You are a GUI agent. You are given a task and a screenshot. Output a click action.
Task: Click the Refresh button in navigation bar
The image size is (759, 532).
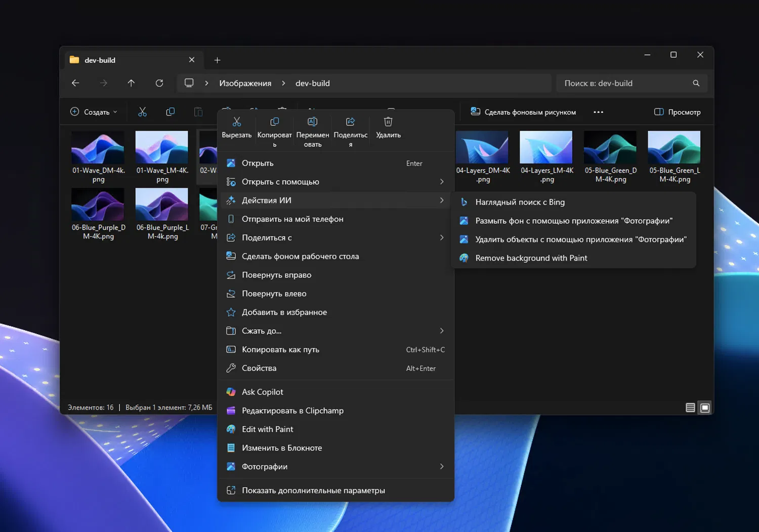pos(159,83)
